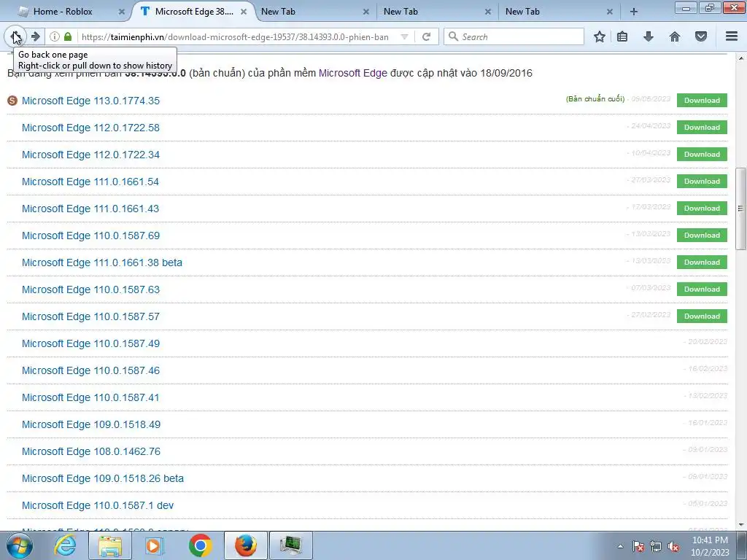Open the URL history dropdown arrow
Image resolution: width=747 pixels, height=560 pixels.
pos(404,36)
